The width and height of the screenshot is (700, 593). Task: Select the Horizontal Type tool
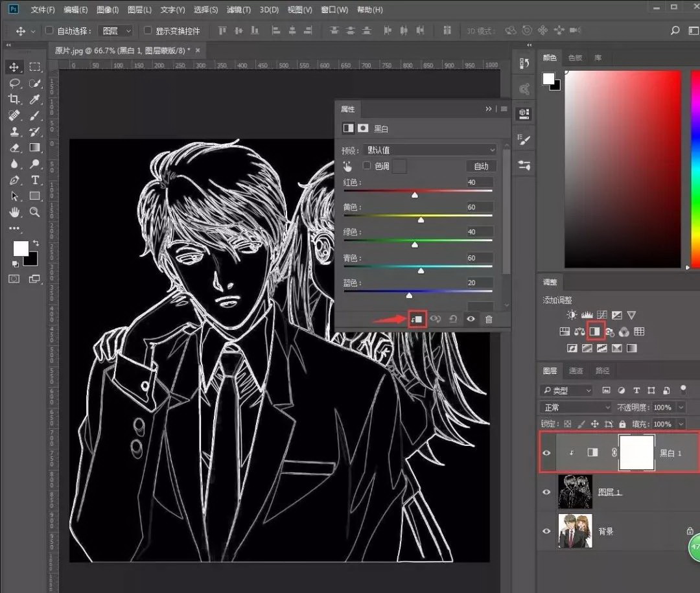35,180
